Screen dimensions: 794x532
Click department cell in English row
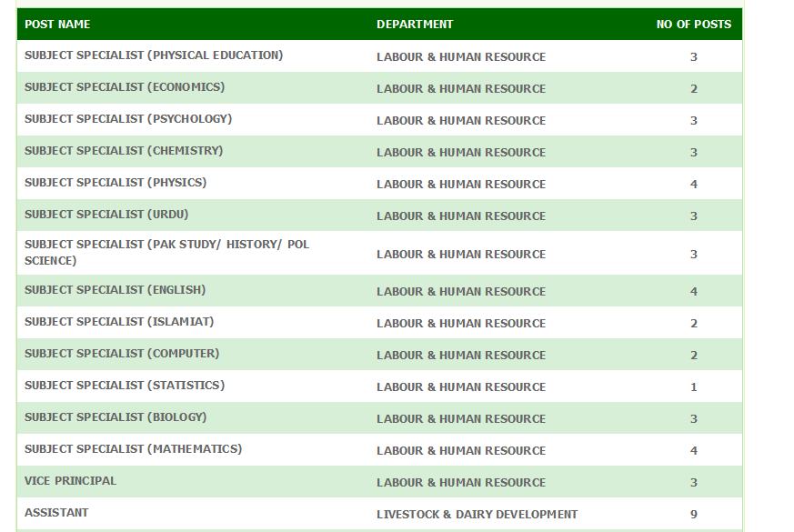coord(461,292)
